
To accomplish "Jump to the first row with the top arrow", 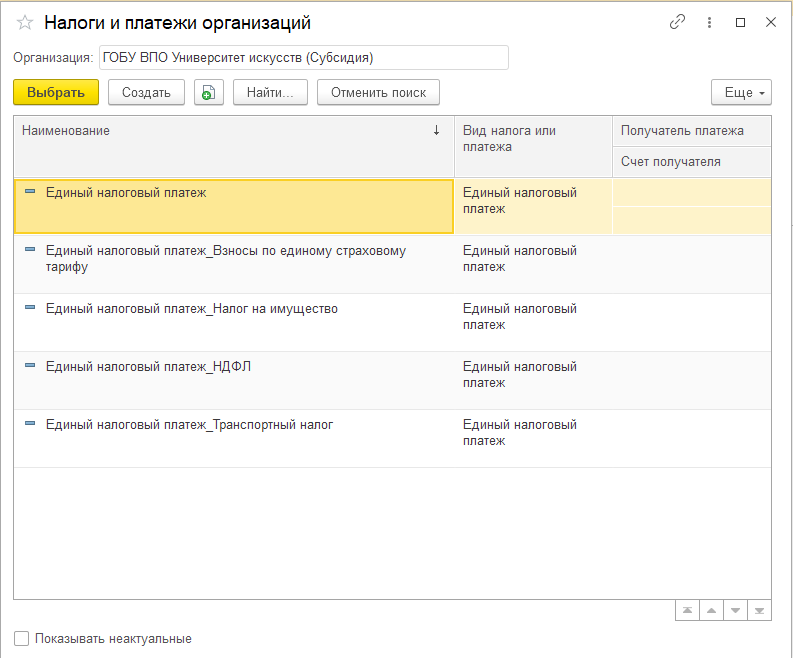I will tap(687, 610).
